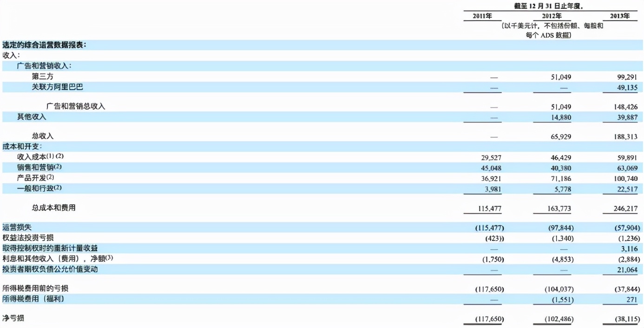644x328 pixels.
Task: Select the 关联方阿里巴巴 row label
Action: point(58,87)
